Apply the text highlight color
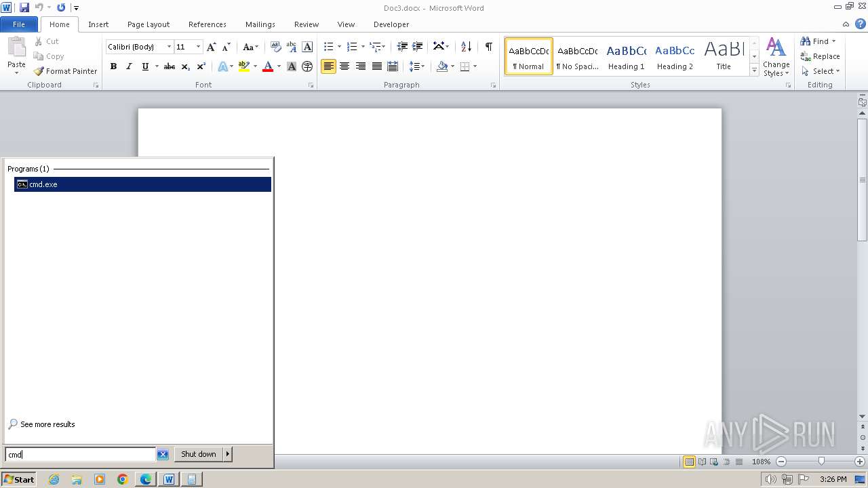This screenshot has width=868, height=488. (x=244, y=66)
